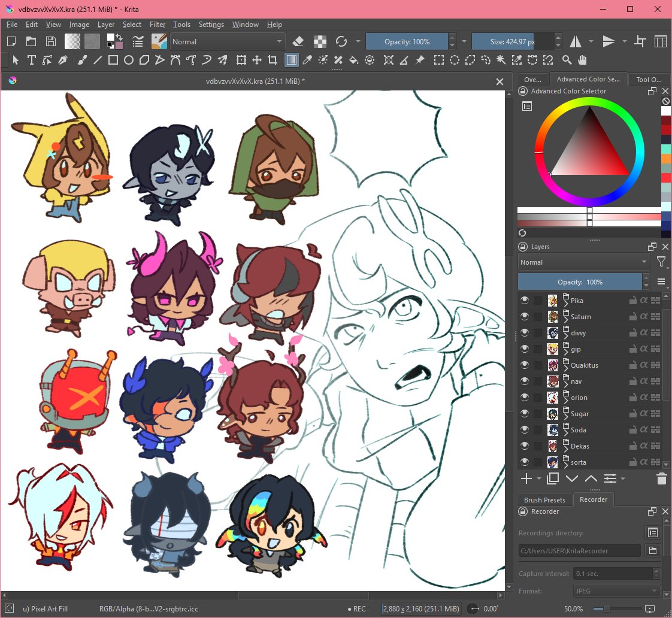Toggle horizontal mirror tool
Viewport: 672px width, 618px height.
click(575, 41)
